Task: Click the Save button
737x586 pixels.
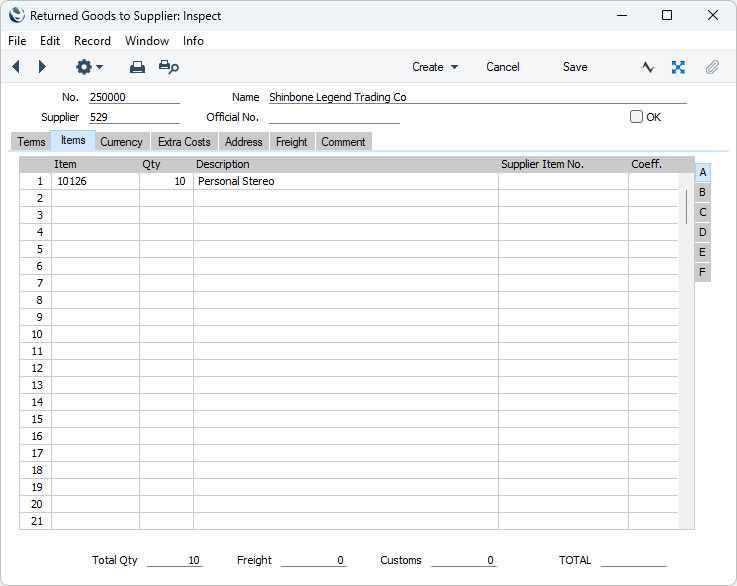Action: coord(575,67)
